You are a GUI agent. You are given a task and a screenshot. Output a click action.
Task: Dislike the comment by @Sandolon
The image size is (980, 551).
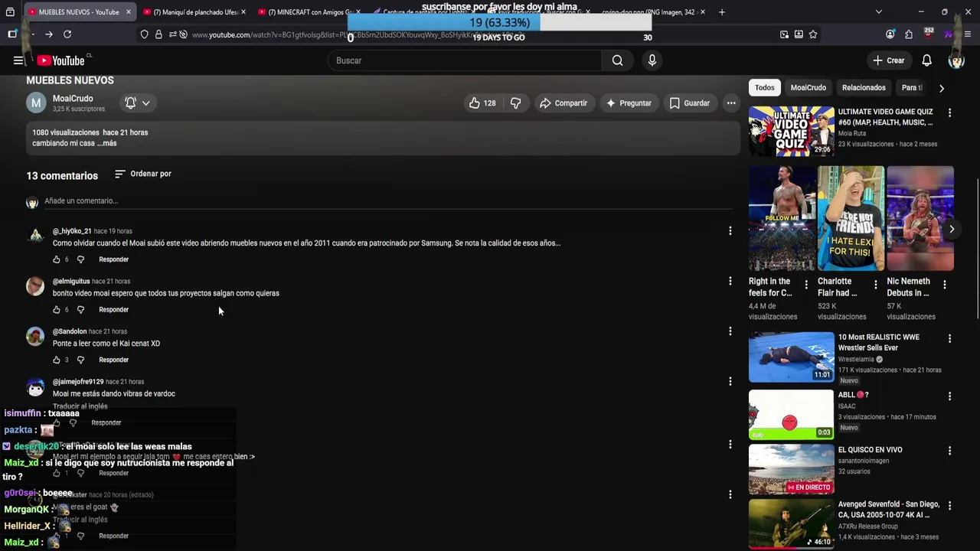click(x=80, y=360)
